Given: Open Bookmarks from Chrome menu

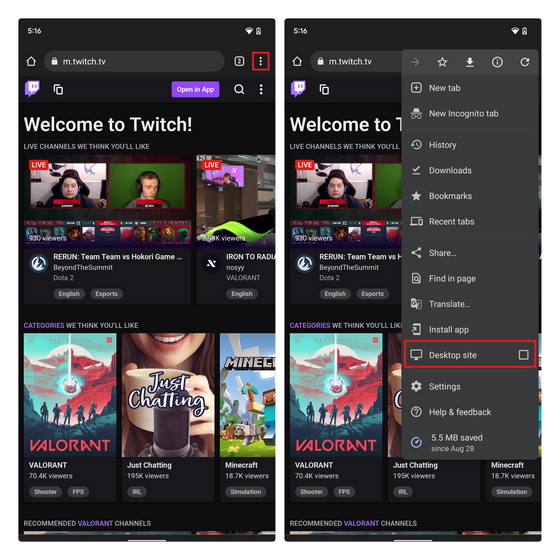Looking at the screenshot, I should coord(470,196).
